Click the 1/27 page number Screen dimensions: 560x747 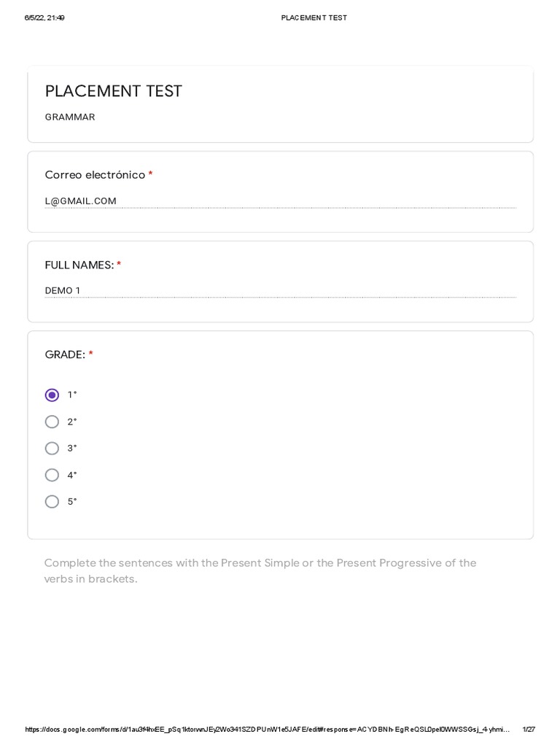click(x=529, y=729)
